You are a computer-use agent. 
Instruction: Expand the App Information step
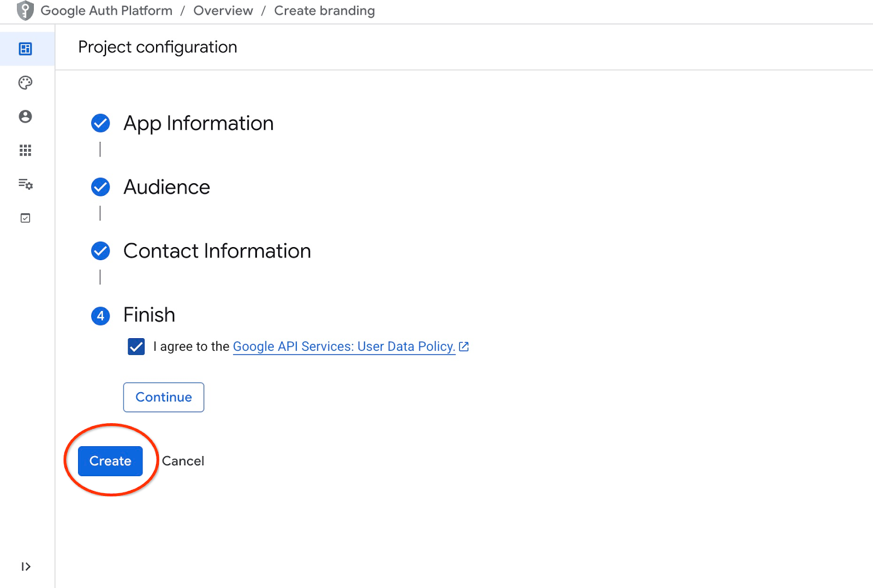coord(198,124)
